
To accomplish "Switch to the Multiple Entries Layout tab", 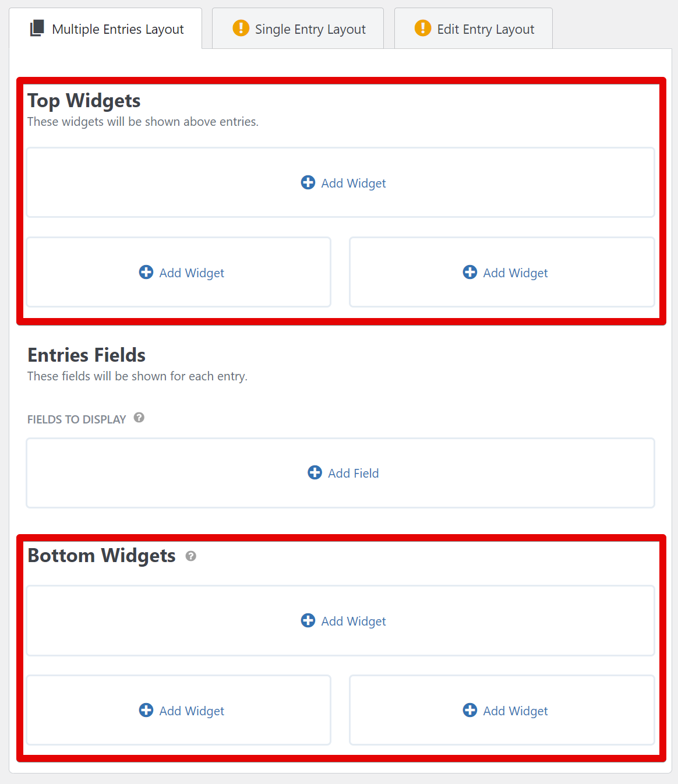I will pyautogui.click(x=117, y=29).
